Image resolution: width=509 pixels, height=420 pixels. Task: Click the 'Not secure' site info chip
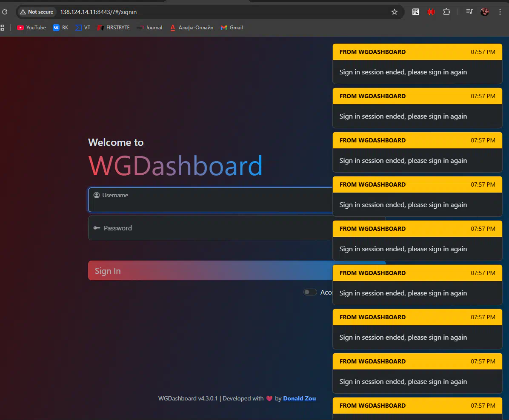pos(37,12)
